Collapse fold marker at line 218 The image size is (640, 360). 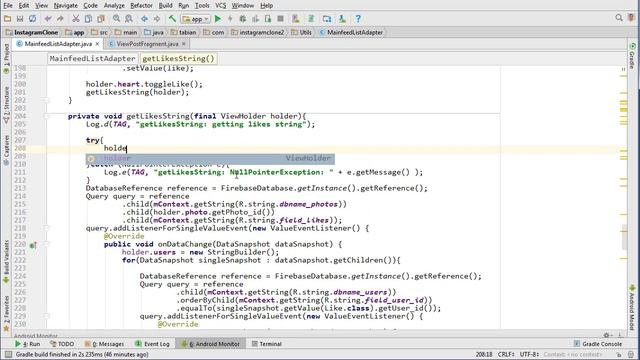(x=47, y=228)
